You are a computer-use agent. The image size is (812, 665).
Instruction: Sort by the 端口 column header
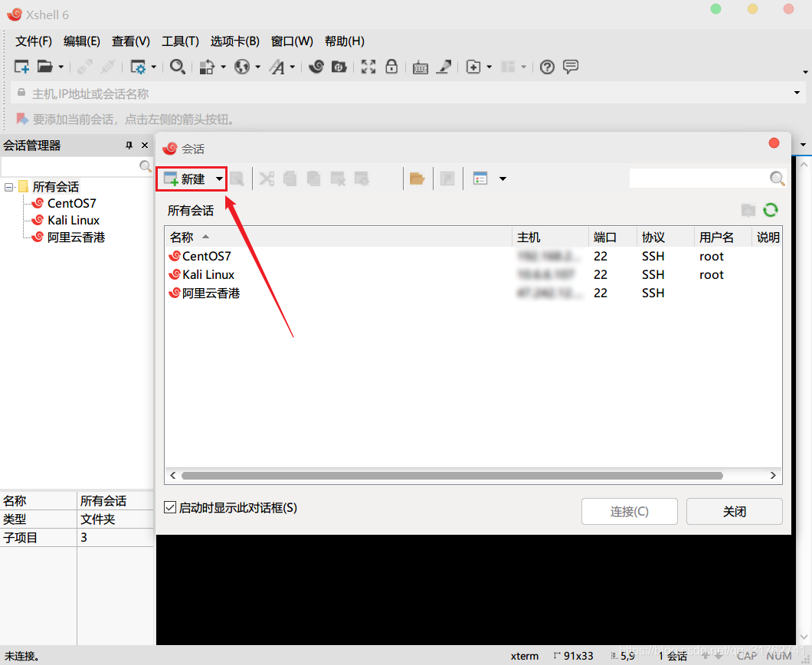[613, 237]
